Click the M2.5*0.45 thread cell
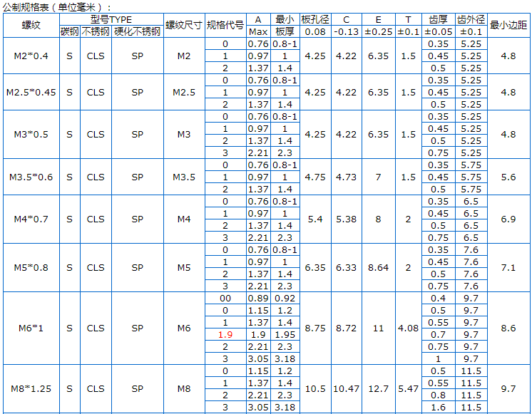This screenshot has height=414, width=532. tap(31, 92)
